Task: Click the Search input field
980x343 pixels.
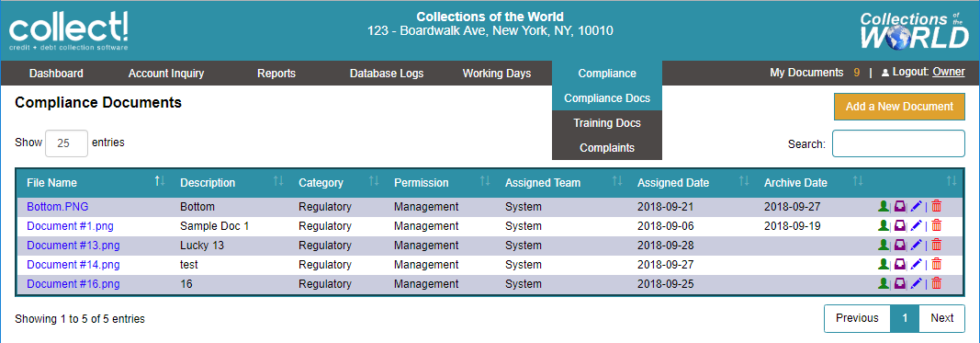Action: pos(899,143)
